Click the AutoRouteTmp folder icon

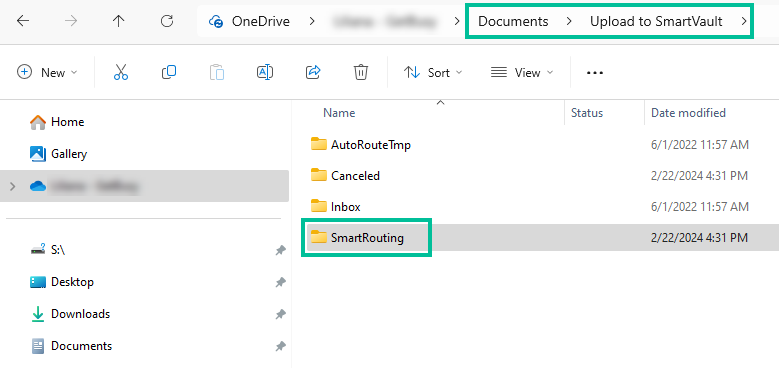click(318, 144)
